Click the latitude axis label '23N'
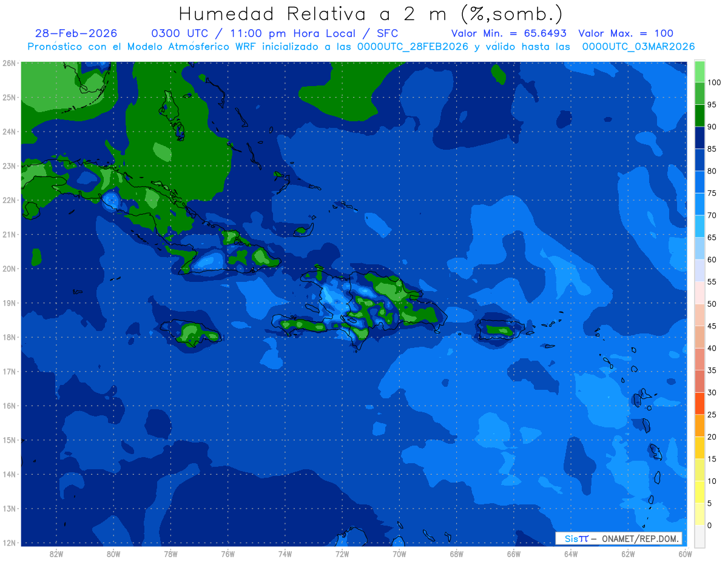The width and height of the screenshot is (728, 562). click(8, 166)
